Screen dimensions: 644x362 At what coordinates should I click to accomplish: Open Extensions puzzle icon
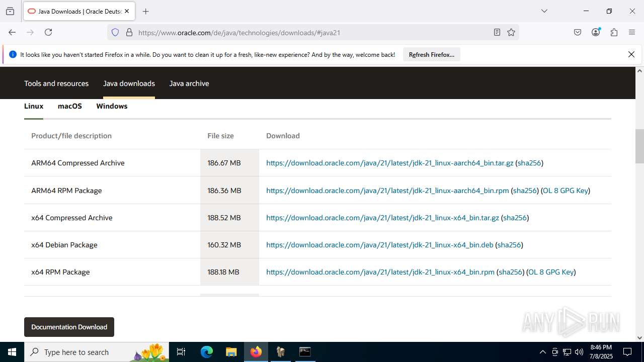click(614, 32)
